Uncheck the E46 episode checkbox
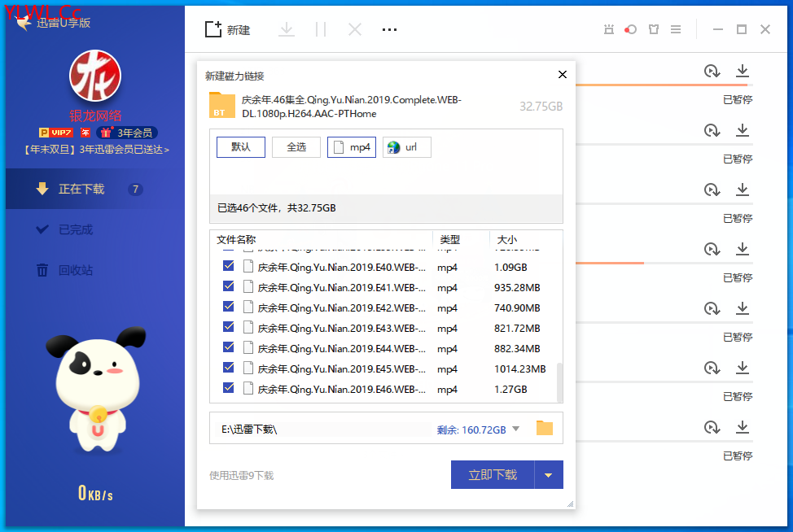 tap(229, 387)
